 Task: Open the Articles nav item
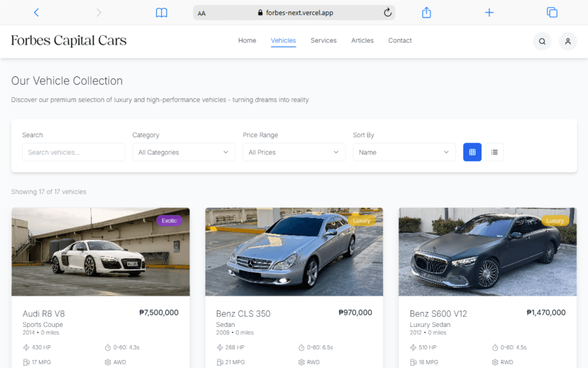362,40
